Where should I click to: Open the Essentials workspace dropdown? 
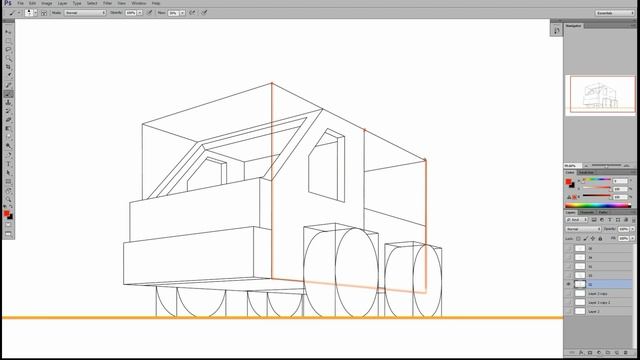click(615, 13)
